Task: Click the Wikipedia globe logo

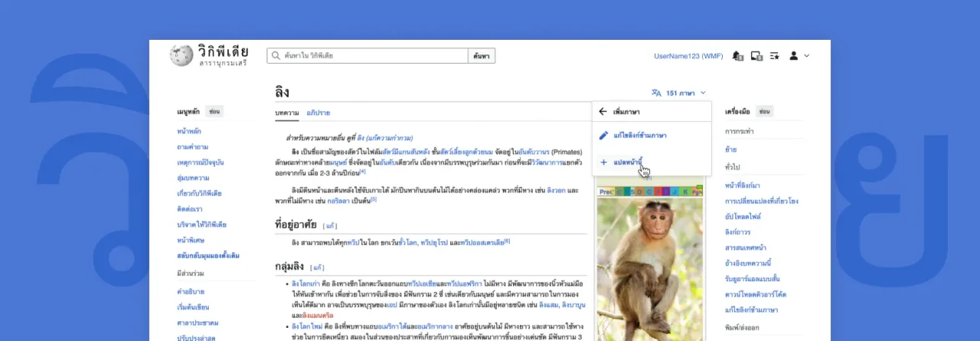Action: click(181, 56)
